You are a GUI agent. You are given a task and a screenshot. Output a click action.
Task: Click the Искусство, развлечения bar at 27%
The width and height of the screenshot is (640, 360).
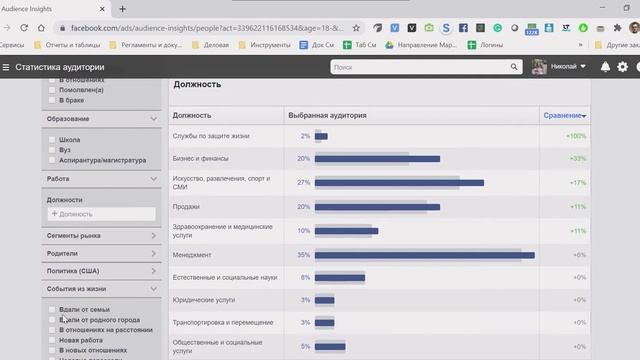coord(399,183)
